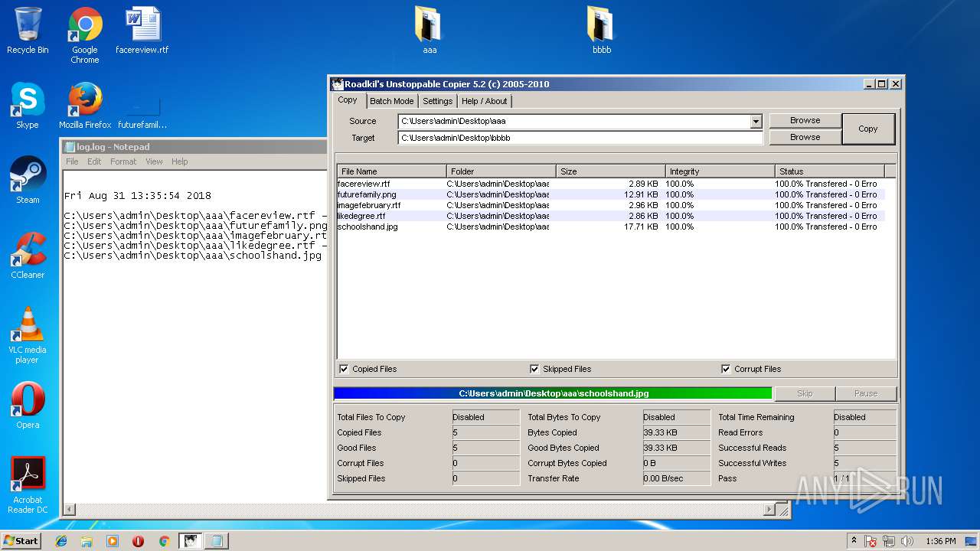Click Browse button for Target
980x551 pixels.
pos(805,137)
